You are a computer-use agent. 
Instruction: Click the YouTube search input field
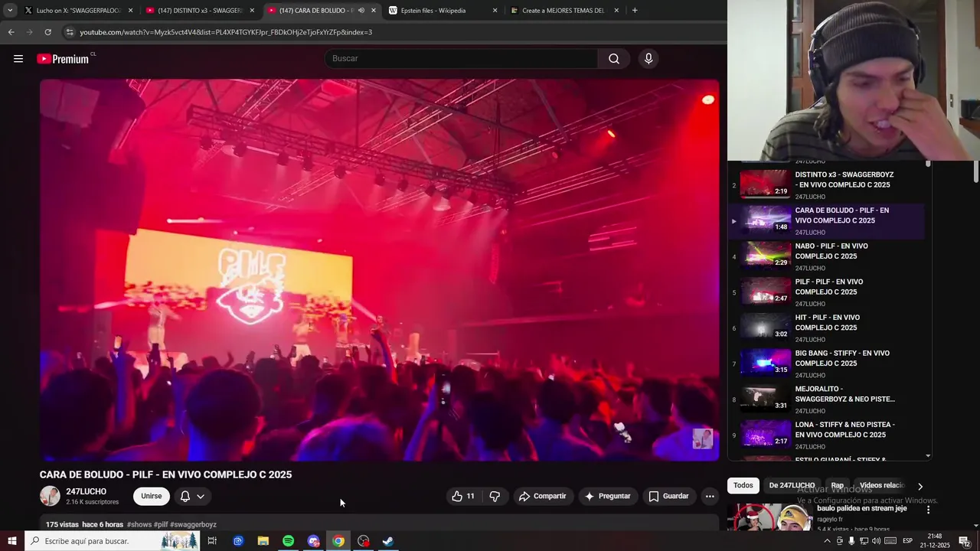[462, 59]
